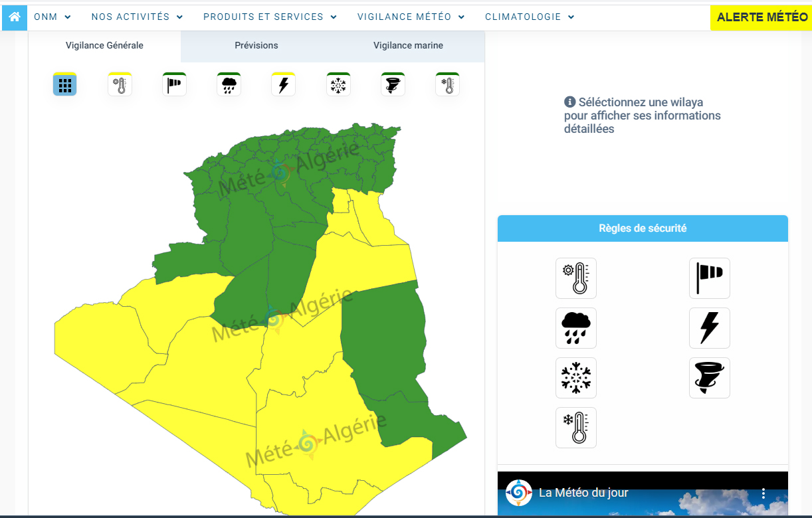Filter map by heatwave vigilance icon
The width and height of the screenshot is (812, 518).
click(x=120, y=84)
